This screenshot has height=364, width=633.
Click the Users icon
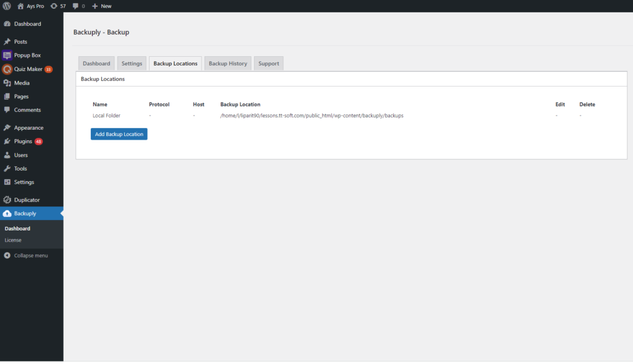click(x=7, y=155)
